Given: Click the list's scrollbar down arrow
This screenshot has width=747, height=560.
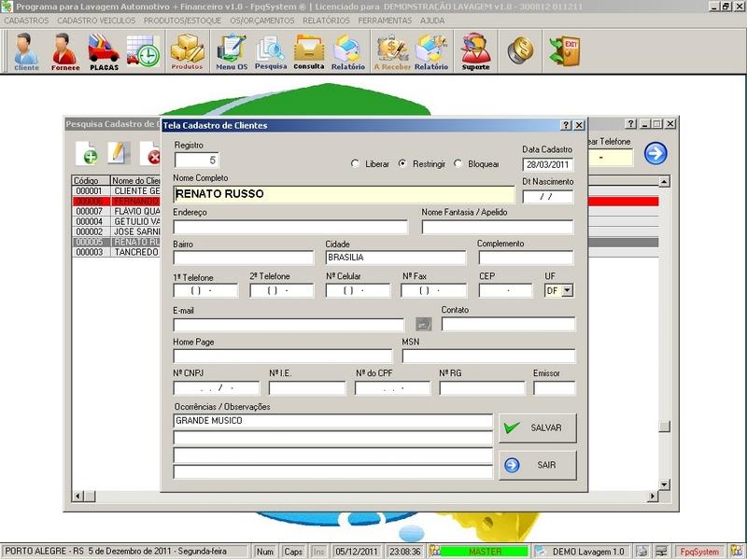Looking at the screenshot, I should click(664, 485).
